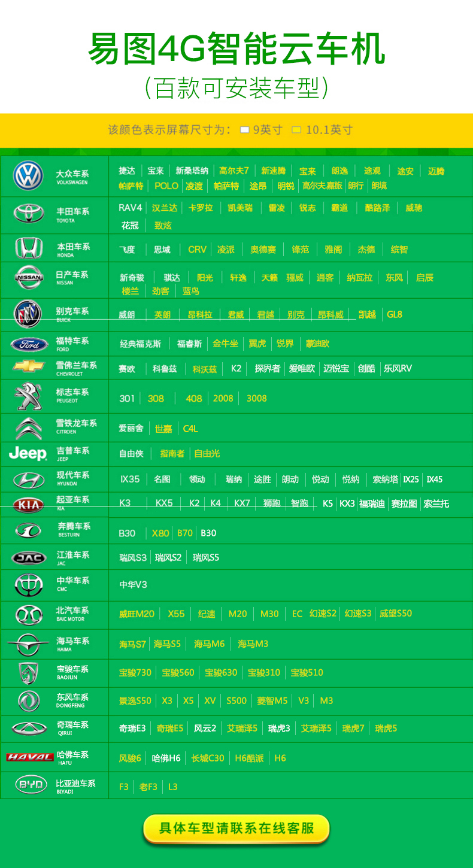Select the 海马S7 model
The height and width of the screenshot is (868, 473).
click(132, 644)
